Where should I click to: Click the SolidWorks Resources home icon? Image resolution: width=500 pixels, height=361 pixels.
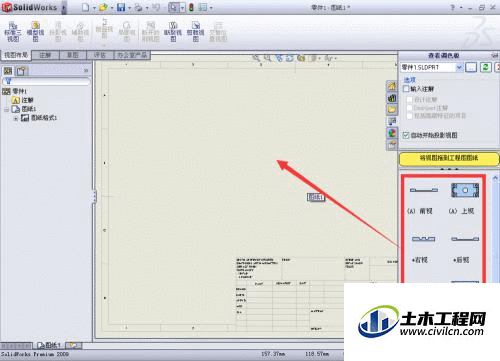pos(392,86)
